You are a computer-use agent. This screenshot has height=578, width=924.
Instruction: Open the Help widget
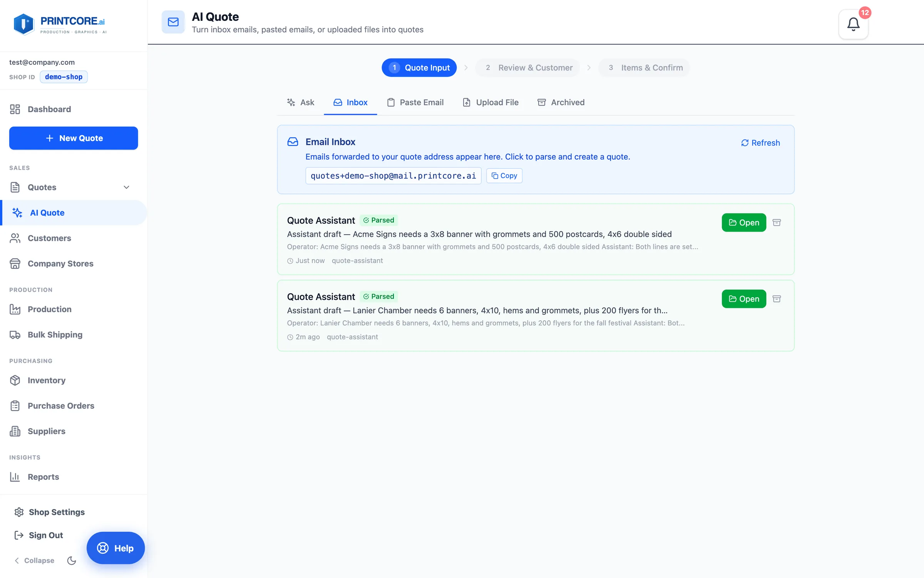coord(115,548)
